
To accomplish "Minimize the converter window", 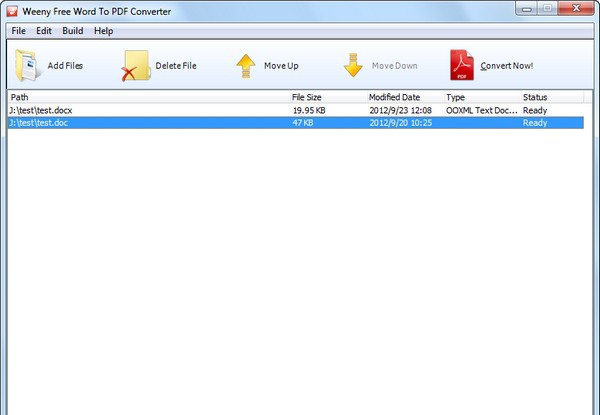I will [x=527, y=8].
